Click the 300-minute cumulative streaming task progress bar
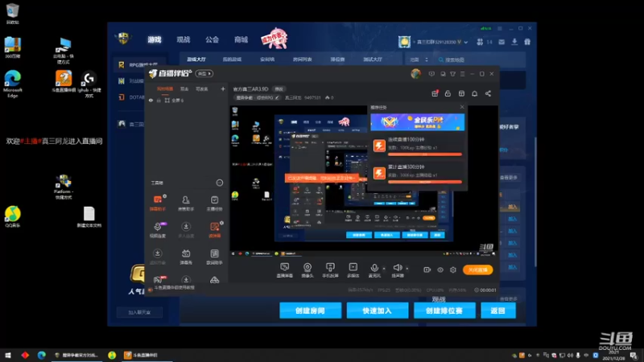The image size is (644, 362). 425,182
